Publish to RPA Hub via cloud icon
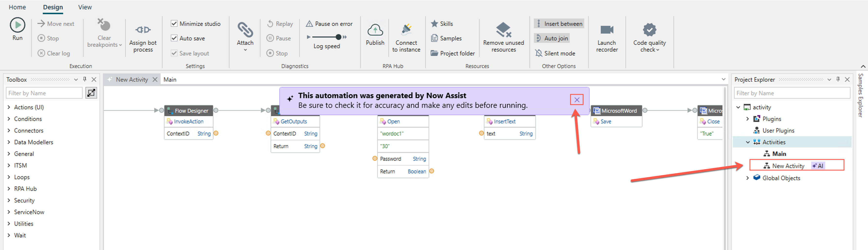Screen dimensions: 868x250 (x=375, y=30)
